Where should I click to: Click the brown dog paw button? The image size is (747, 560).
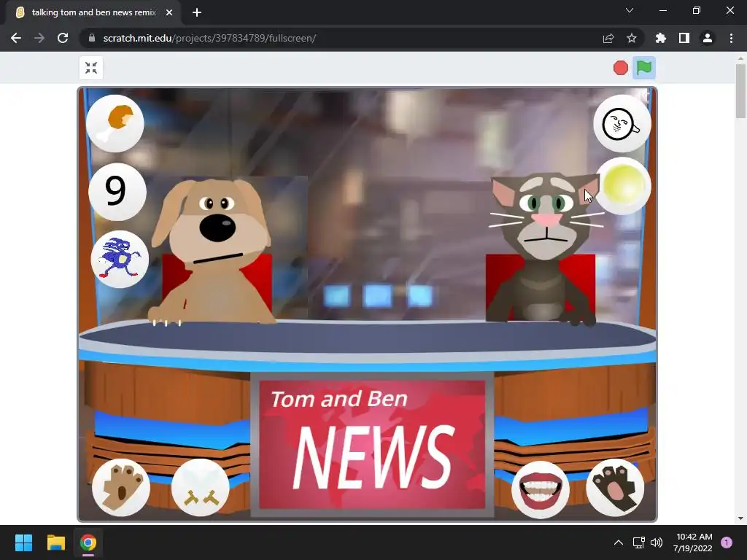pyautogui.click(x=121, y=487)
